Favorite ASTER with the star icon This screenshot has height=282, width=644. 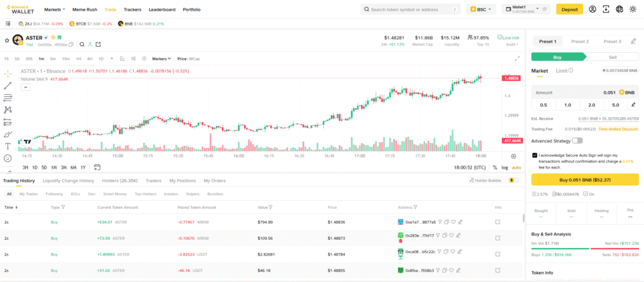(x=7, y=40)
